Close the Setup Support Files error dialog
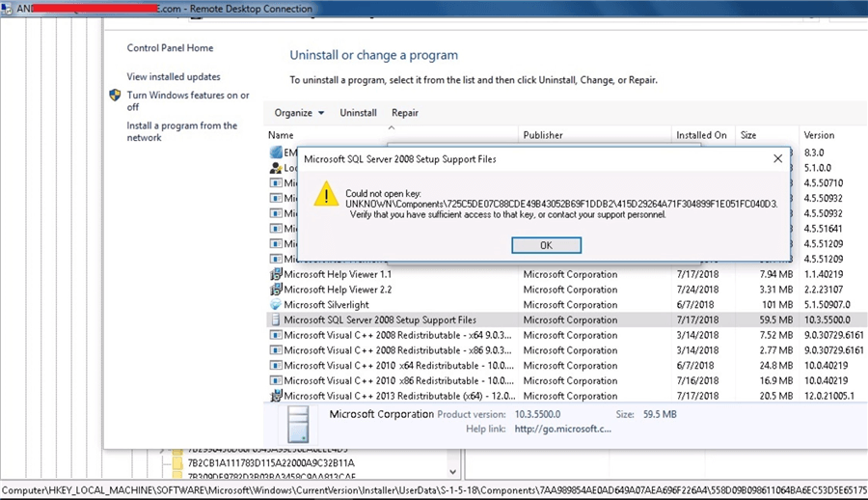The image size is (868, 500). [x=777, y=158]
